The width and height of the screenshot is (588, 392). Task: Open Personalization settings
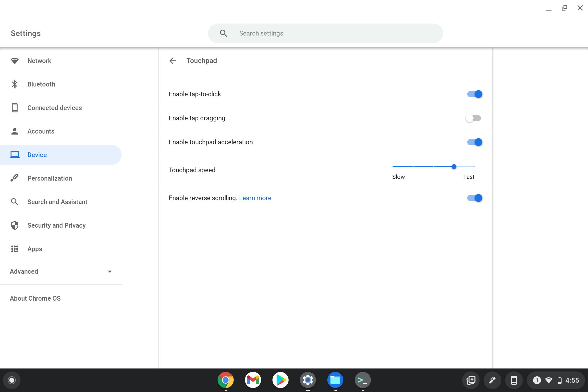coord(49,178)
